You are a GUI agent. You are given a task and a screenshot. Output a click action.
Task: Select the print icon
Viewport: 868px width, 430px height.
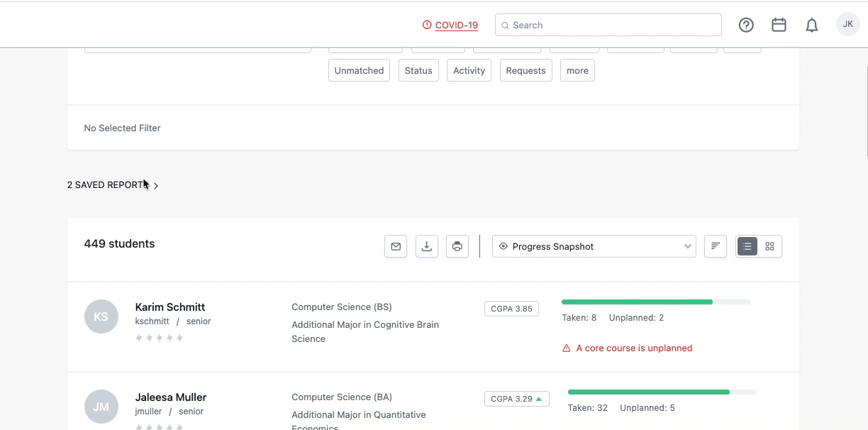coord(457,246)
